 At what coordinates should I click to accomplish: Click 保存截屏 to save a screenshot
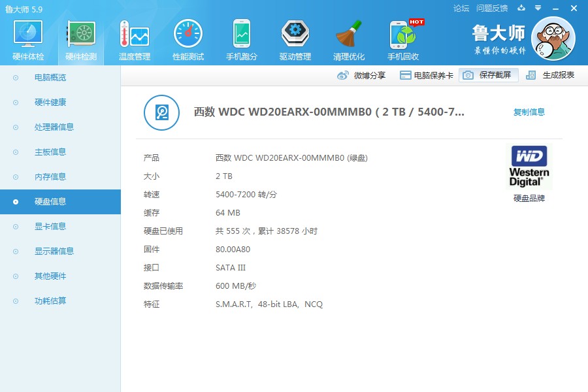tap(497, 75)
